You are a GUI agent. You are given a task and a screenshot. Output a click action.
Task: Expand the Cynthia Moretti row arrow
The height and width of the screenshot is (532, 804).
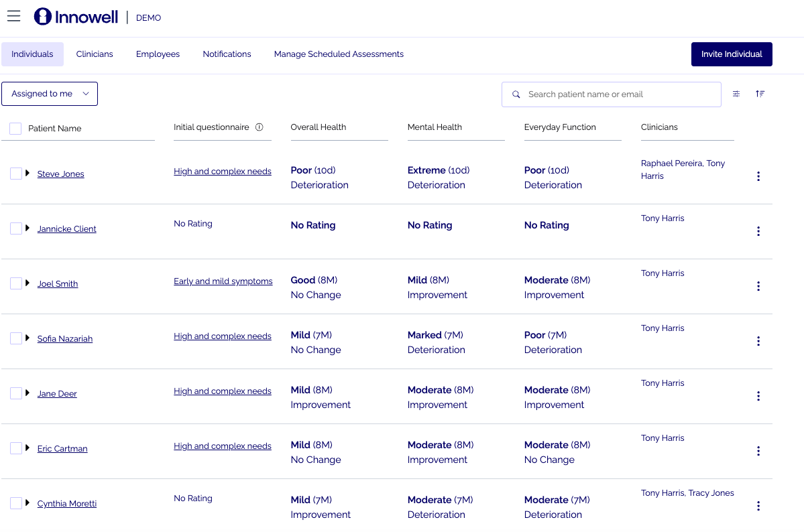(x=27, y=503)
